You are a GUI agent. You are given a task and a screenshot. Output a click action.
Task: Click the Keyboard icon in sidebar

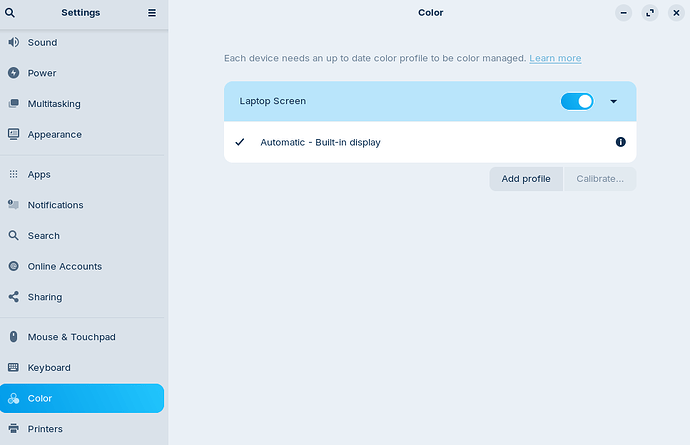[x=14, y=368]
